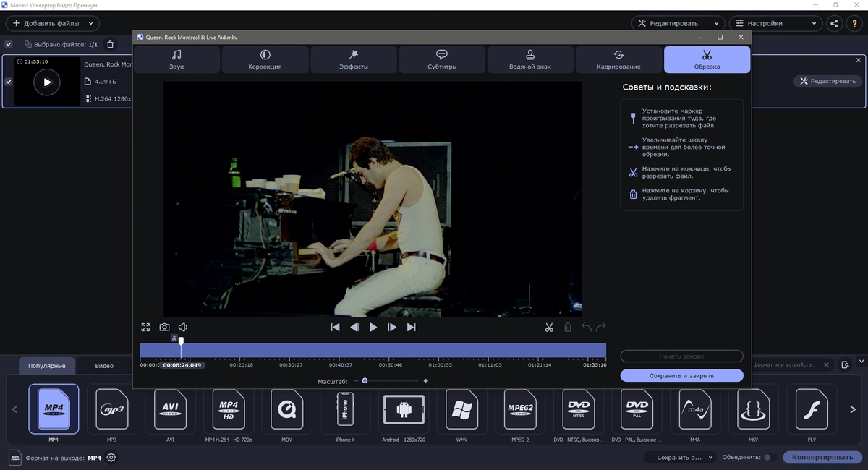Jump to the start of the video
The width and height of the screenshot is (868, 470).
[336, 328]
